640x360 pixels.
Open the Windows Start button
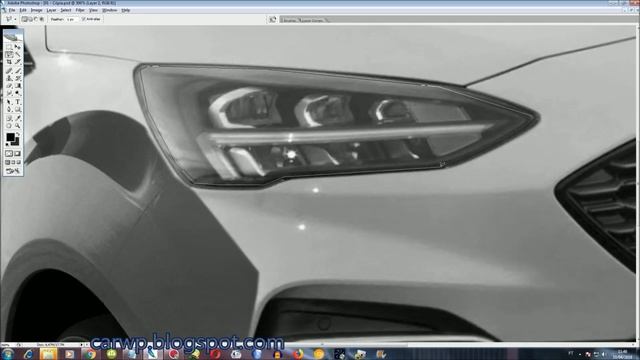point(7,354)
